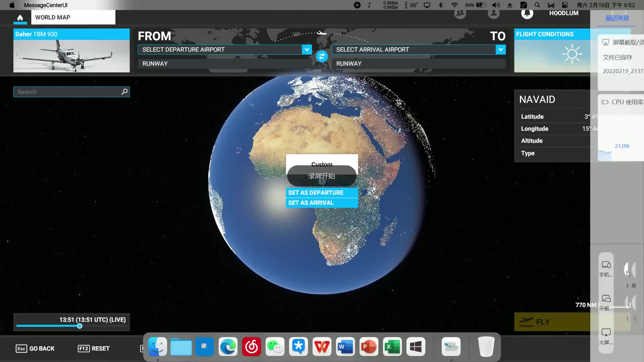Open the friends group icon
Image resolution: width=644 pixels, height=362 pixels.
pyautogui.click(x=460, y=13)
